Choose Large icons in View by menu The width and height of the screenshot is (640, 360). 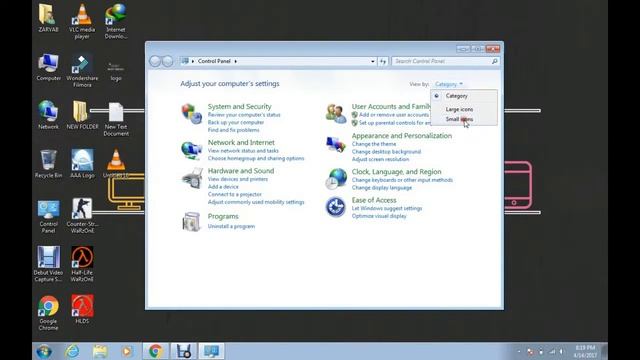point(459,109)
